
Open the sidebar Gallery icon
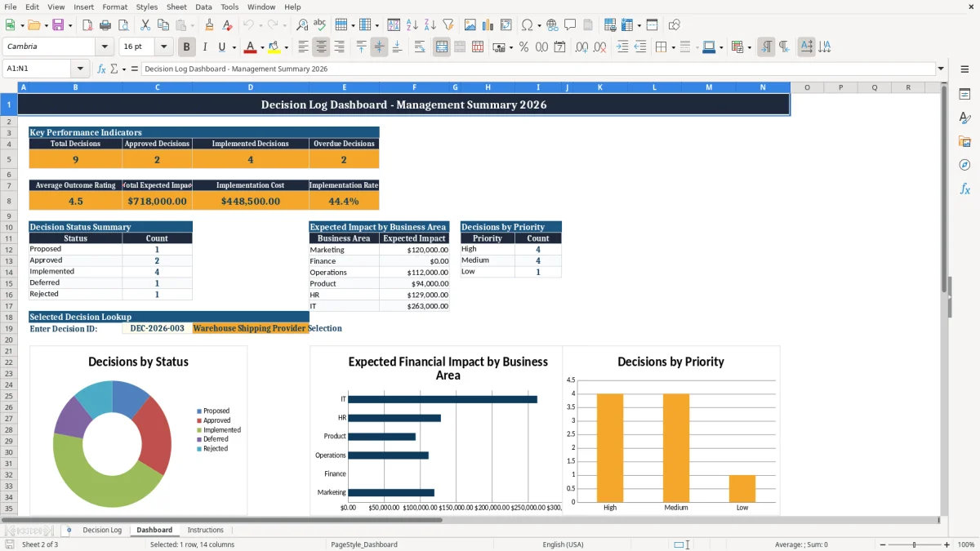964,141
